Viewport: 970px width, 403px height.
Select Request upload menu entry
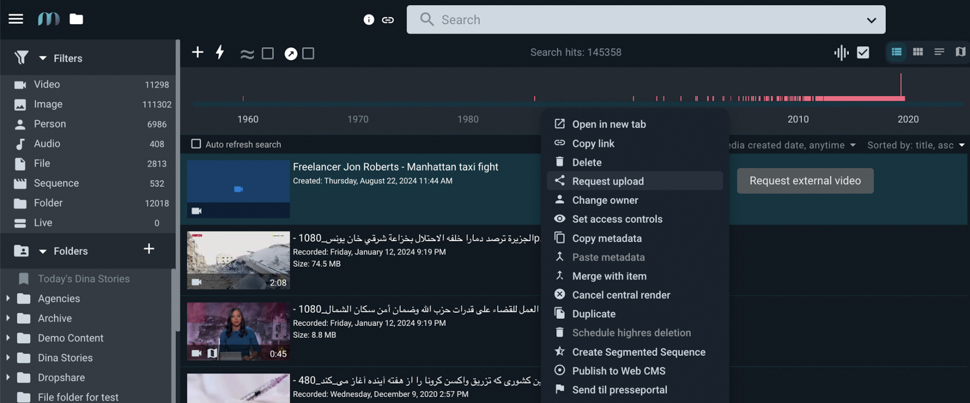pos(635,181)
